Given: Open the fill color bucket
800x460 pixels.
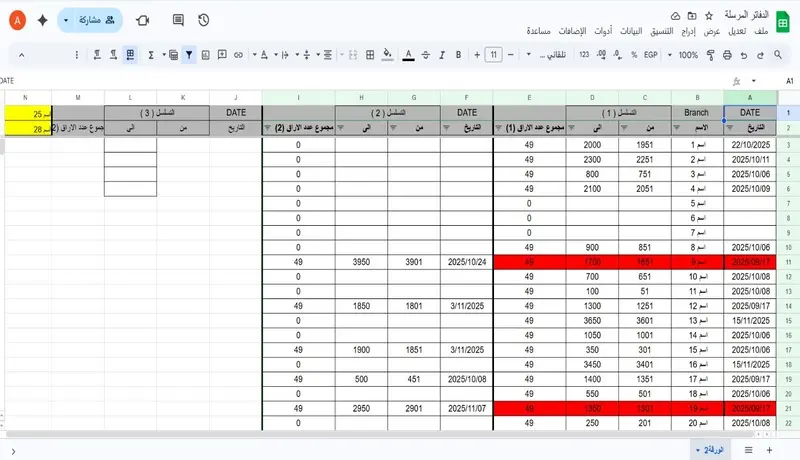Looking at the screenshot, I should [387, 55].
